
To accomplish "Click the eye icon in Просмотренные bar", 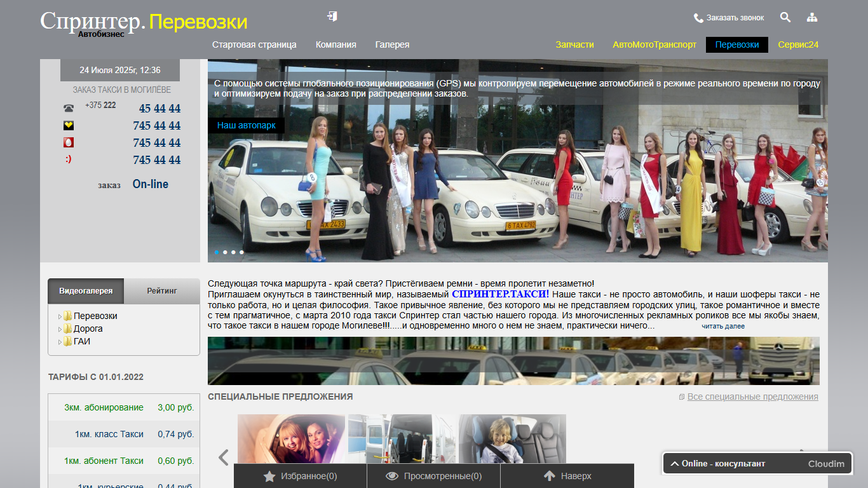I will tap(392, 476).
